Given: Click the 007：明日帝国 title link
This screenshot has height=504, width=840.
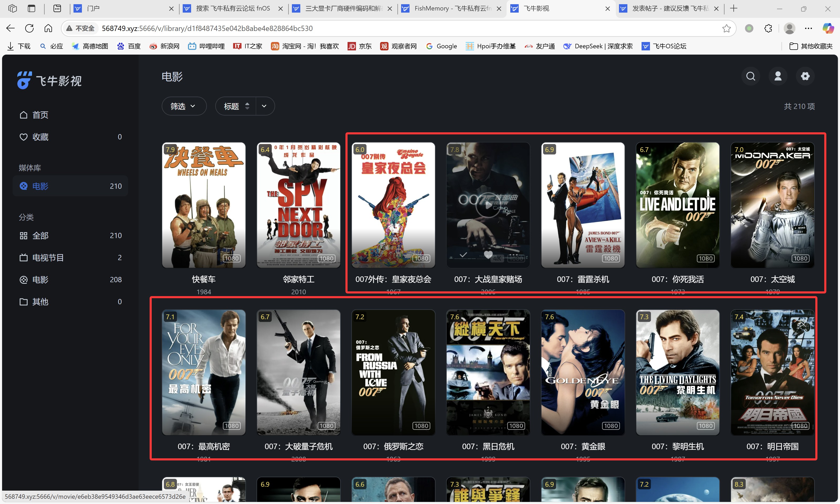Looking at the screenshot, I should (x=773, y=446).
